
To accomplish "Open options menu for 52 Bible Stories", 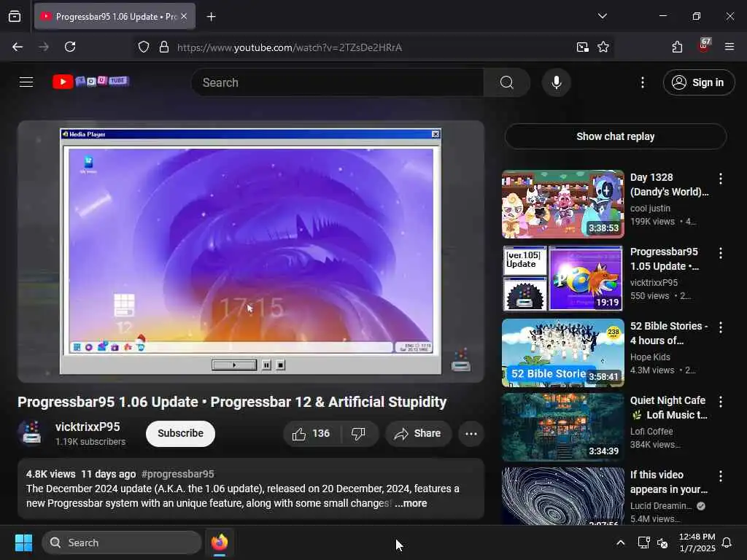I will coord(720,327).
